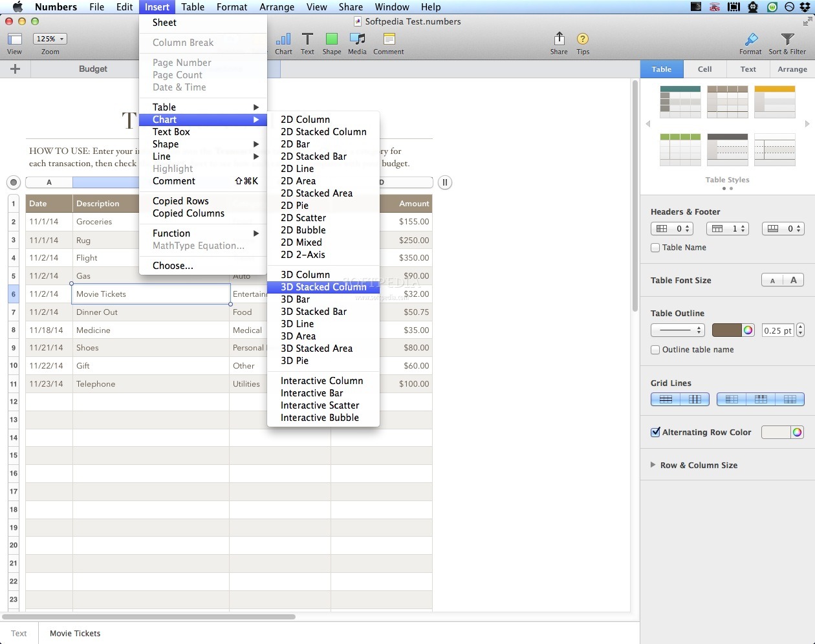Open table outline color well
815x644 pixels.
726,330
